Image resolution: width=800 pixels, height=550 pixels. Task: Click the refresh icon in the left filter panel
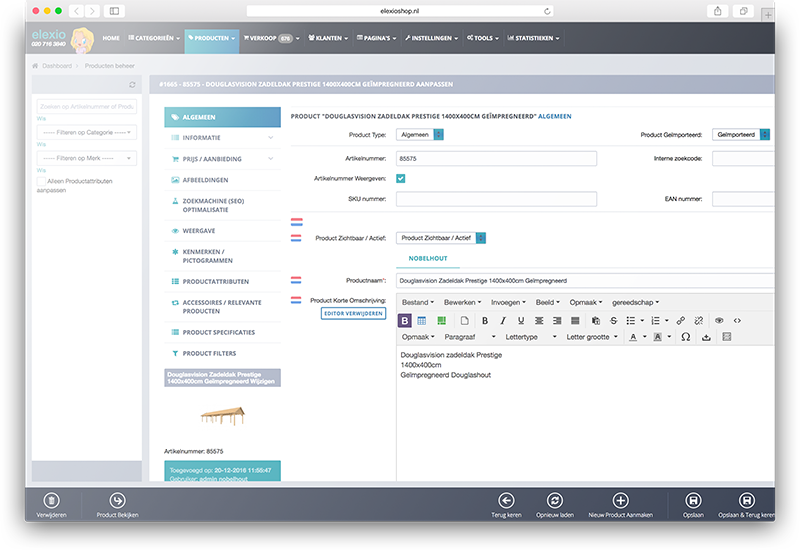pos(132,85)
